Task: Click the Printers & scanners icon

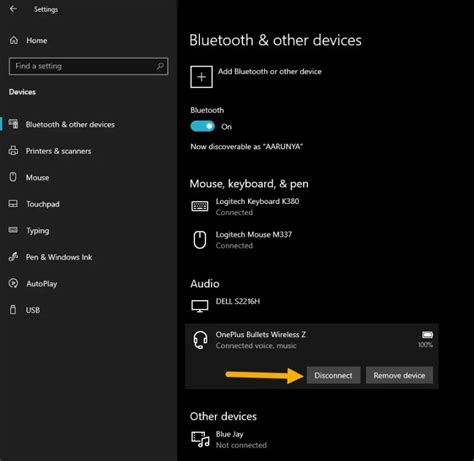Action: tap(13, 151)
